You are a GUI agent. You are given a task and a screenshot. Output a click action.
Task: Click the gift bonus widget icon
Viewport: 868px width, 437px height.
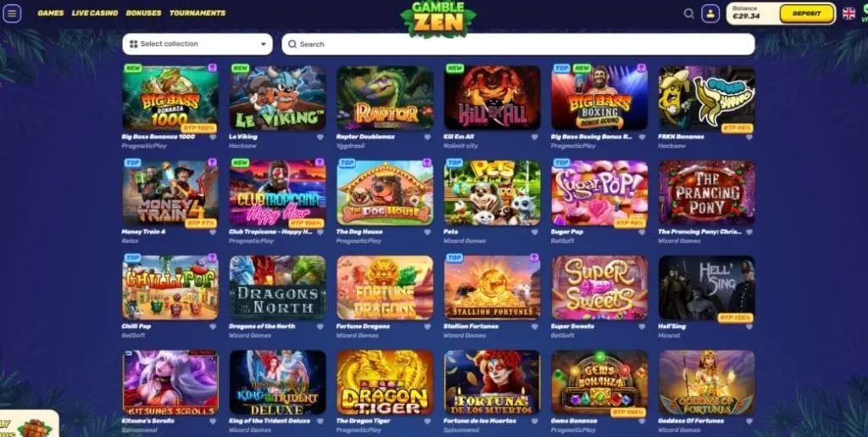(x=34, y=428)
